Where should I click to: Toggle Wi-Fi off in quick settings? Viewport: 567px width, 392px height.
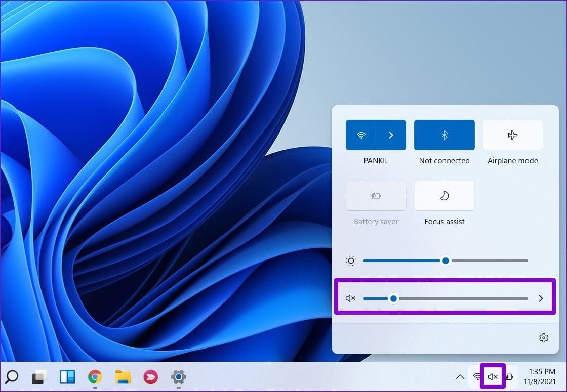[361, 135]
